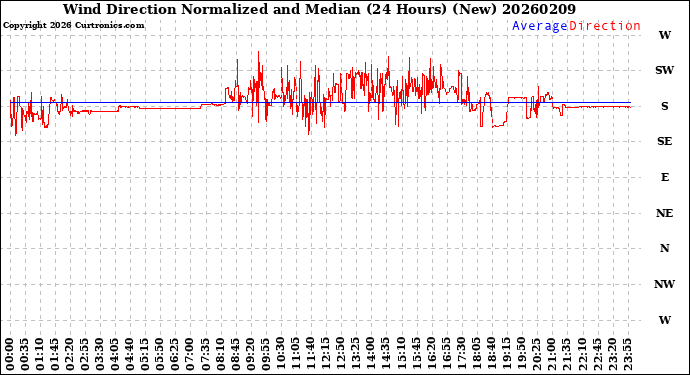Click the 02:55 time label

click(85, 354)
